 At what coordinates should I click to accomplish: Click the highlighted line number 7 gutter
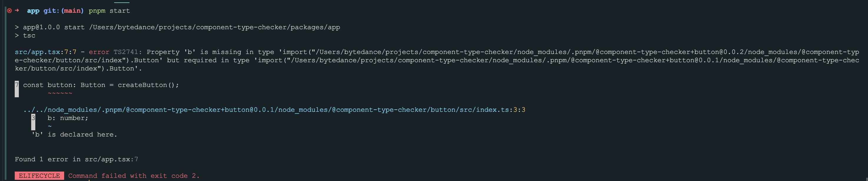(x=17, y=89)
